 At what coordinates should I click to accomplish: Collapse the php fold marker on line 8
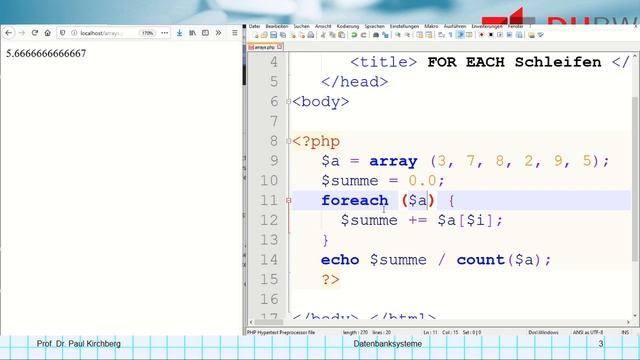pyautogui.click(x=289, y=141)
